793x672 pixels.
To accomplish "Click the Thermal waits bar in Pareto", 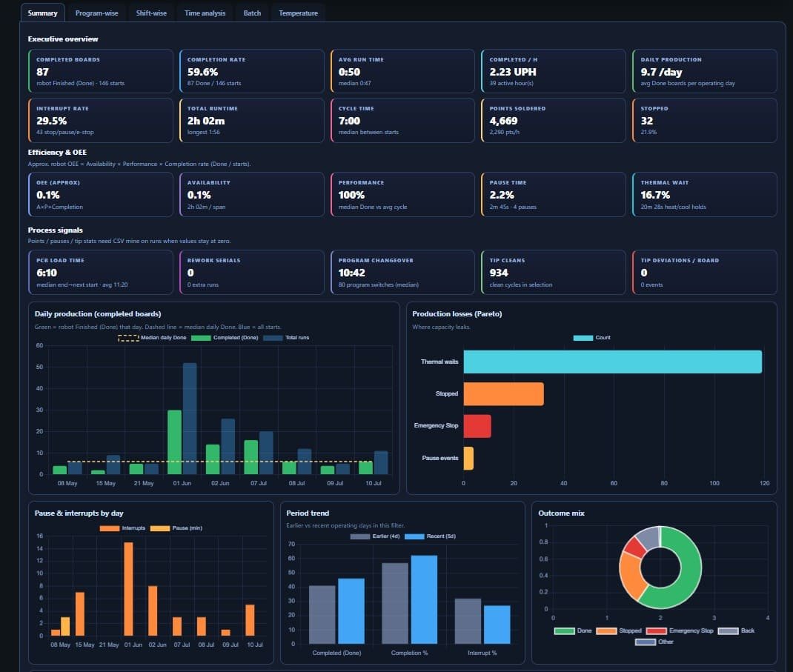I will (612, 362).
